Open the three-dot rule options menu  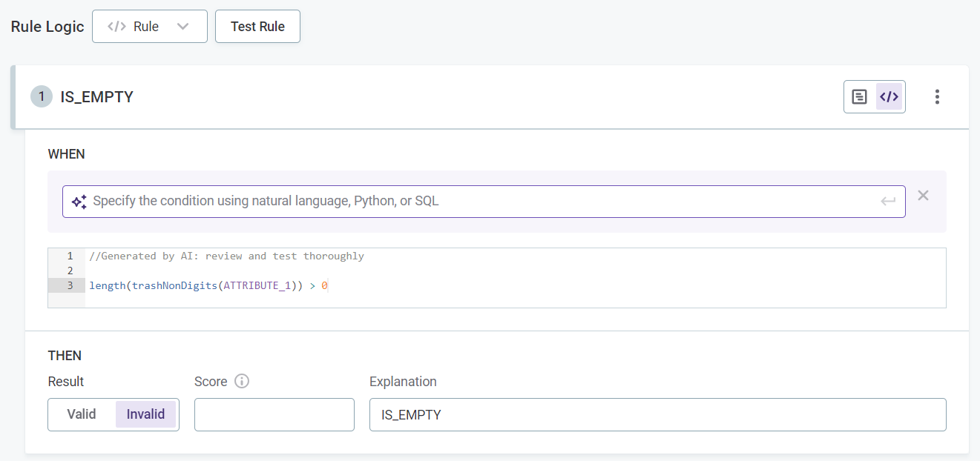pos(937,97)
